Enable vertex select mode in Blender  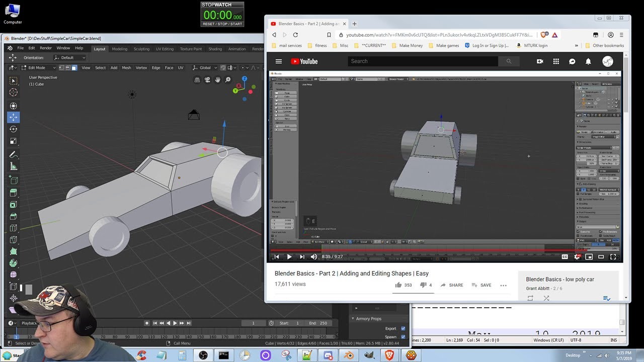pos(62,68)
